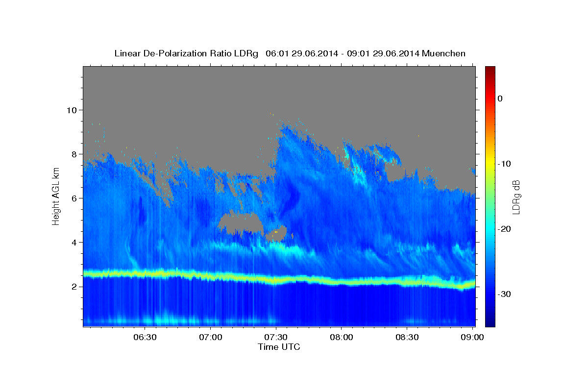Click the plot title mentioning Muenchen
The image size is (588, 392).
click(290, 53)
